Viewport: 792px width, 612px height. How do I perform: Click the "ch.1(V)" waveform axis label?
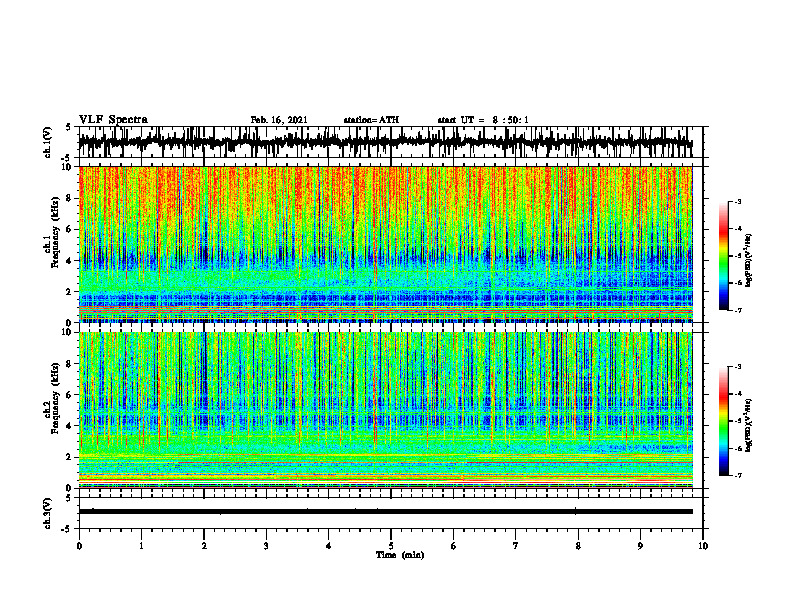click(x=48, y=143)
